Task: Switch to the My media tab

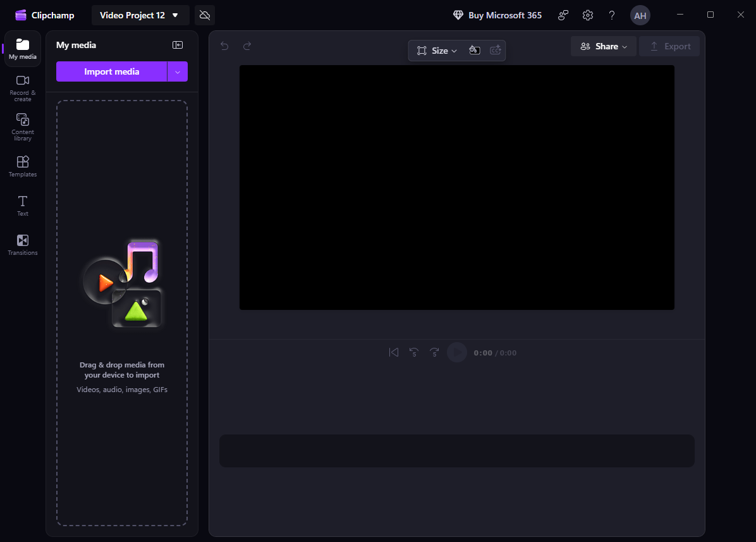Action: pyautogui.click(x=23, y=49)
